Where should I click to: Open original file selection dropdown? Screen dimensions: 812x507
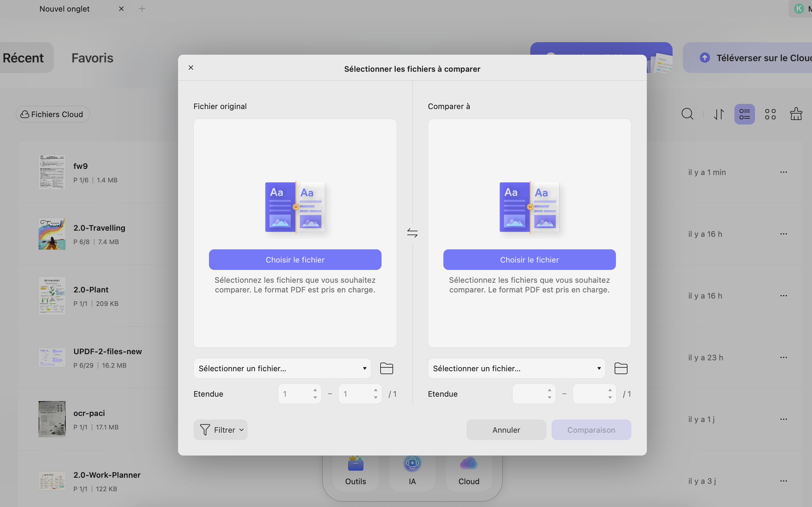[282, 368]
